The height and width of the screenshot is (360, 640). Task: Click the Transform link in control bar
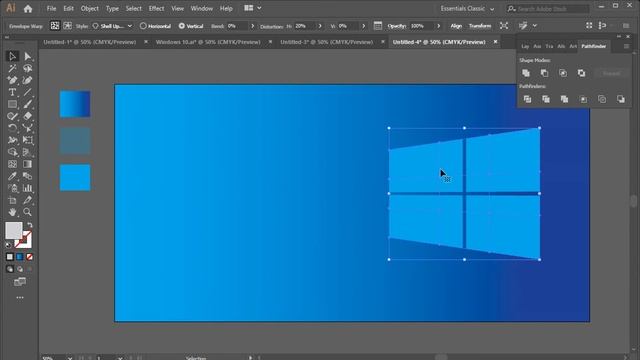pyautogui.click(x=480, y=26)
